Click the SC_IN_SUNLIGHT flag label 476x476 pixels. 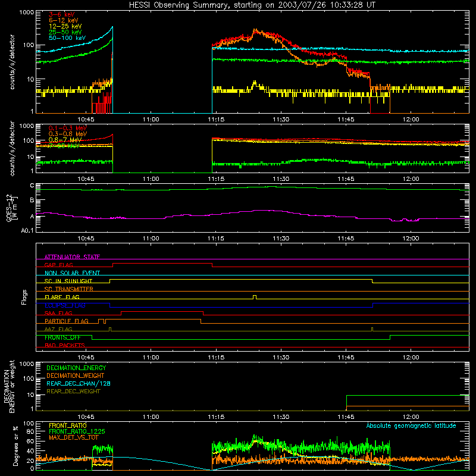pos(68,281)
